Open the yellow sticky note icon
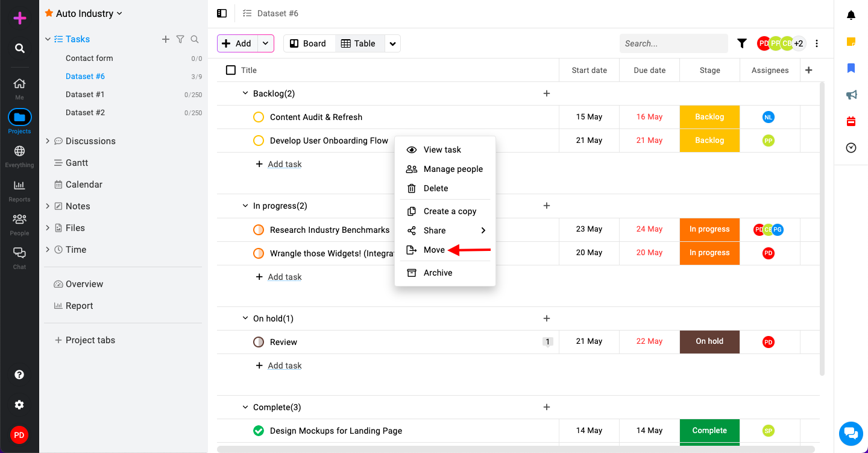The width and height of the screenshot is (868, 453). click(851, 42)
